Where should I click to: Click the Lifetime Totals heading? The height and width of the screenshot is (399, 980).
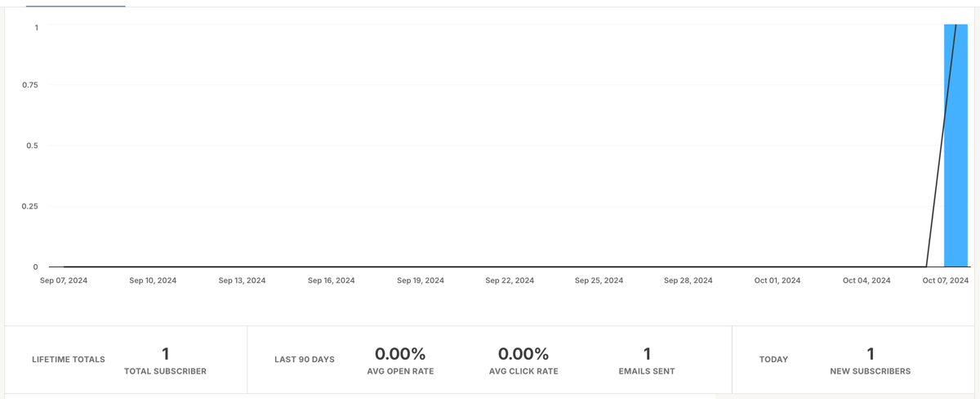pyautogui.click(x=69, y=359)
